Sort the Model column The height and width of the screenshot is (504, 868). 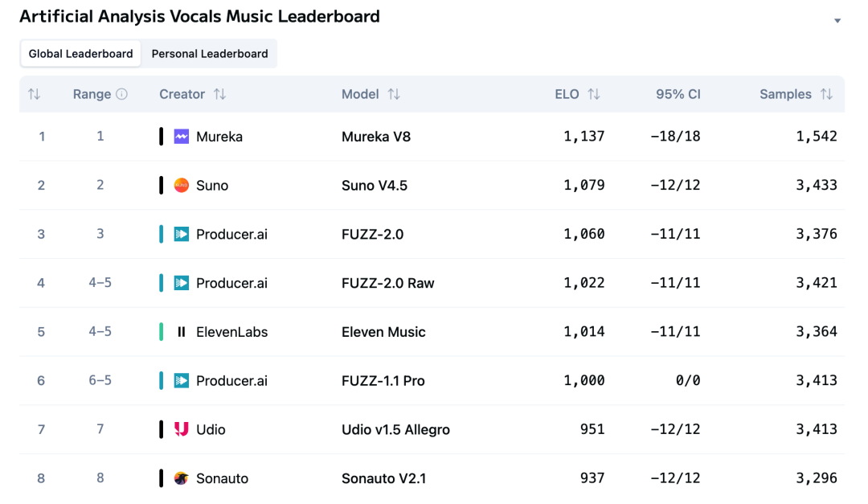(394, 94)
